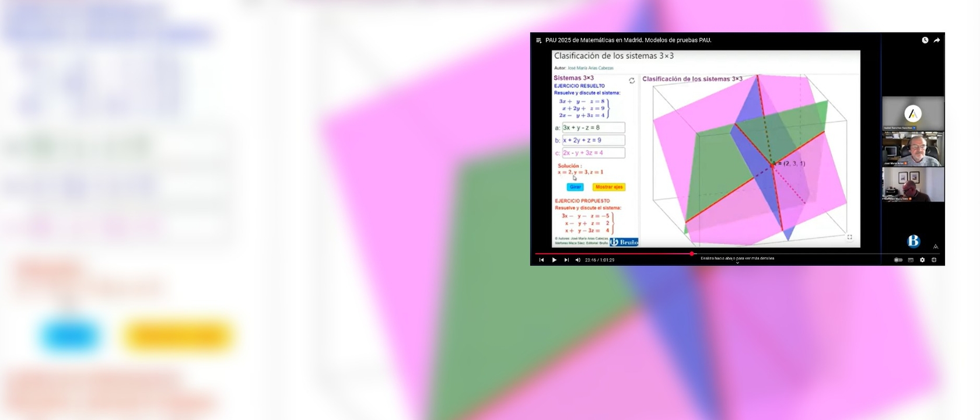Click the Watch later clock icon
This screenshot has height=420, width=980.
[x=925, y=40]
